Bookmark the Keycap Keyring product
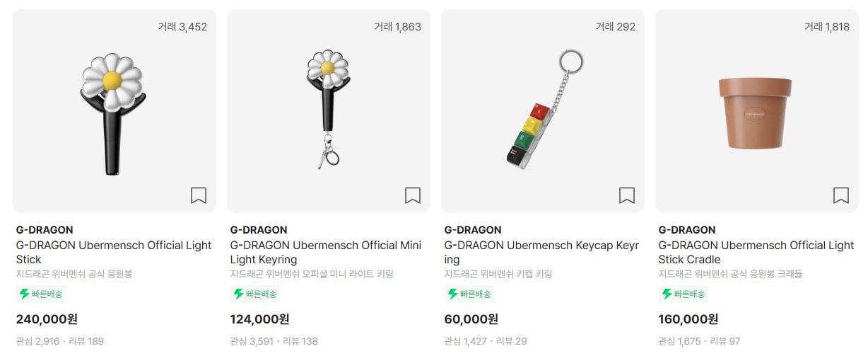The height and width of the screenshot is (356, 868). click(x=627, y=195)
